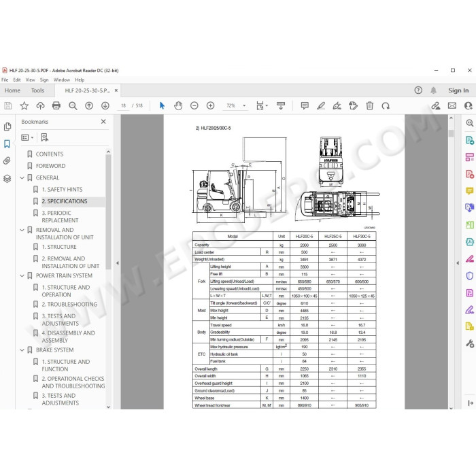476x476 pixels.
Task: Add a new bookmark
Action: 45,137
